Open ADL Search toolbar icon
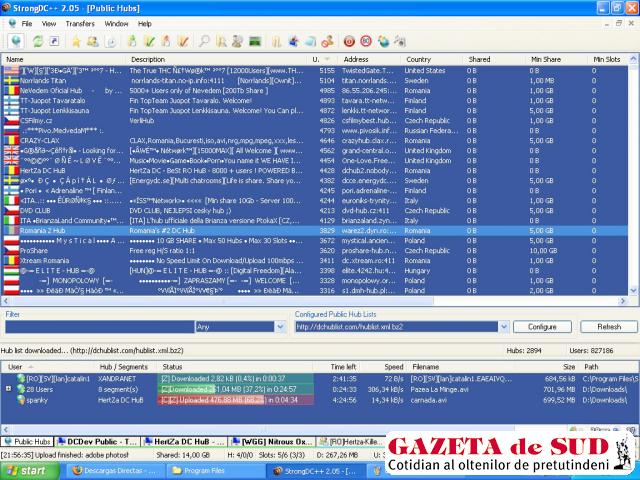 tap(221, 41)
